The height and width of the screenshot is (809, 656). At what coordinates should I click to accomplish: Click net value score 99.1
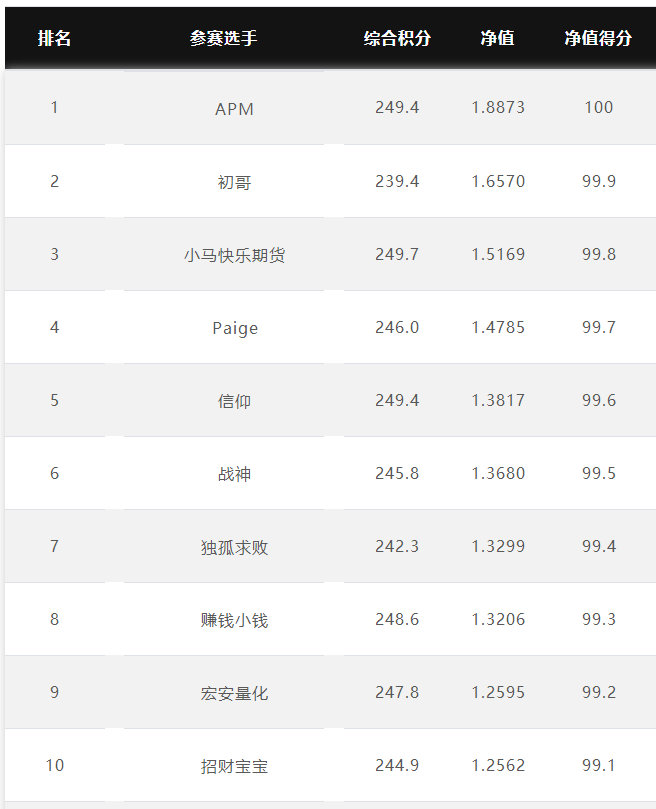[599, 765]
